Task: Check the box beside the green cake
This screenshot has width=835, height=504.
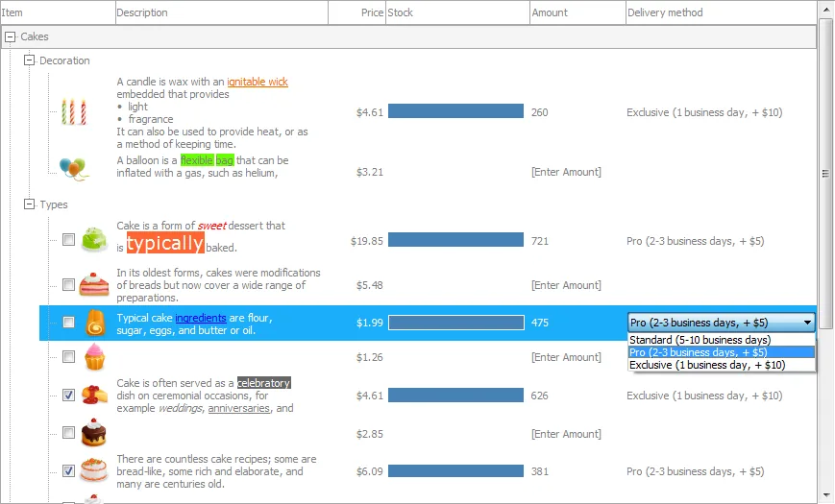Action: 68,239
